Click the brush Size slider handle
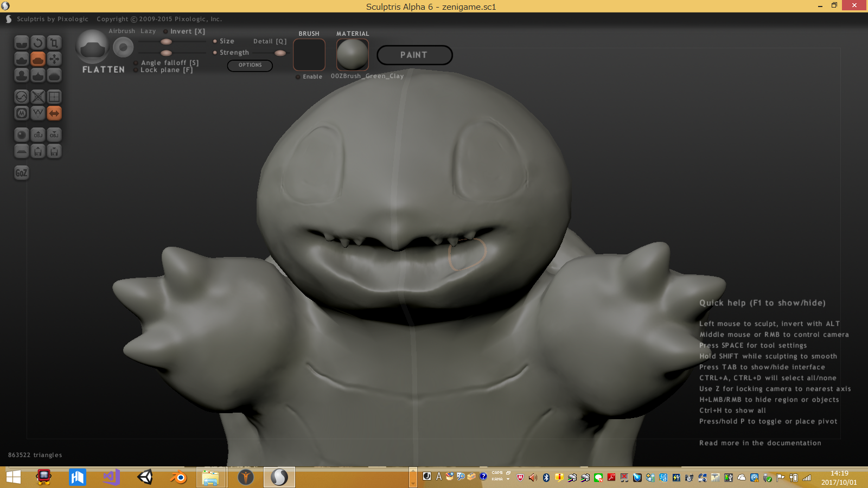 coord(167,42)
